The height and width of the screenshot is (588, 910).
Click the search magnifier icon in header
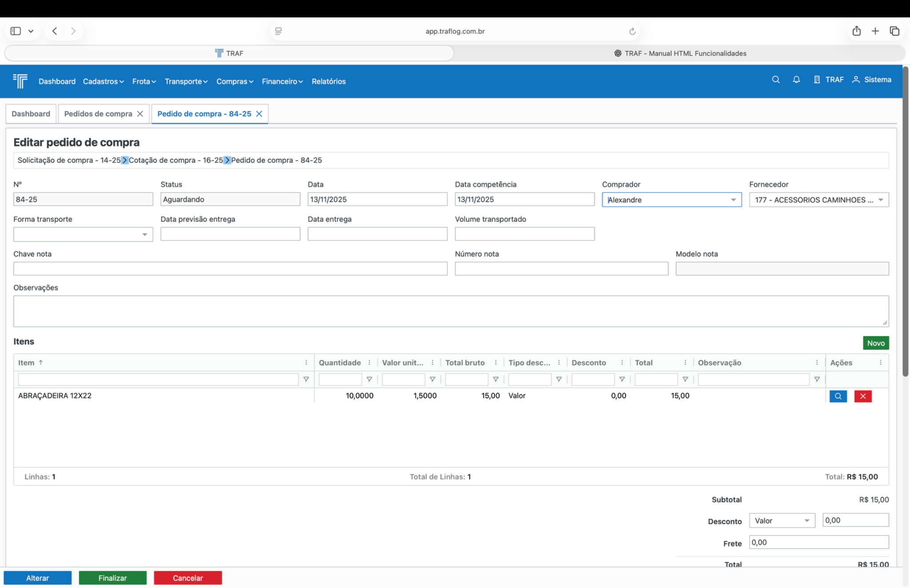[x=776, y=80]
